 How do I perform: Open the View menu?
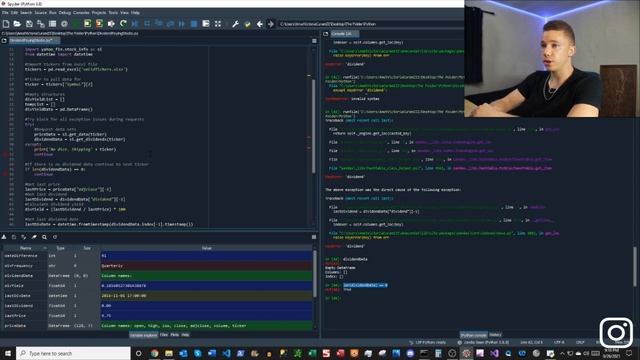click(x=124, y=13)
